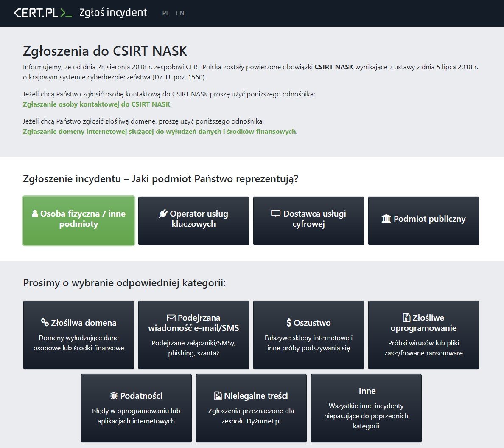Click the line 'Jeżeli chcą Państwo zgłosić złośliwą domenę'
Viewport: 504px width, 448px height.
[143, 121]
